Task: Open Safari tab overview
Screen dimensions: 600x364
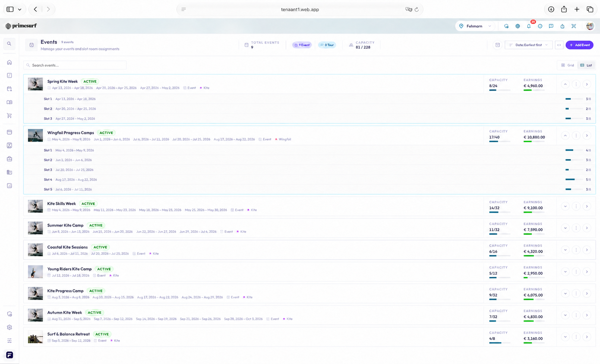Action: pos(590,9)
